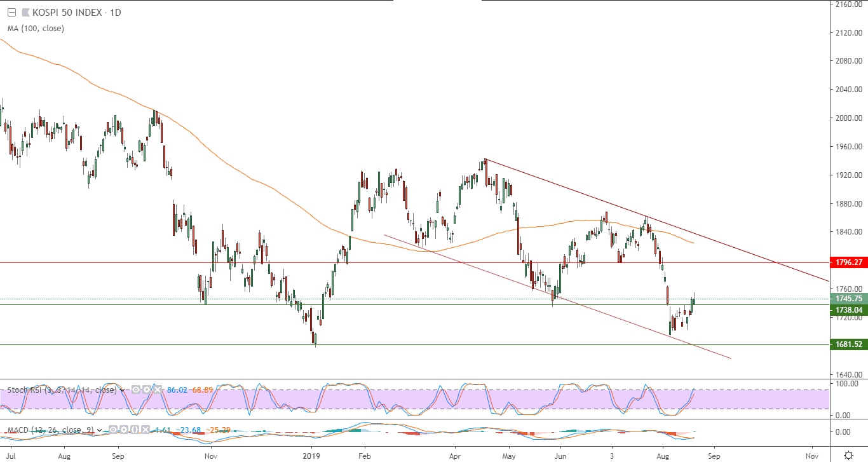
Task: Click the 1920.00 price axis label
Action: tap(848, 175)
